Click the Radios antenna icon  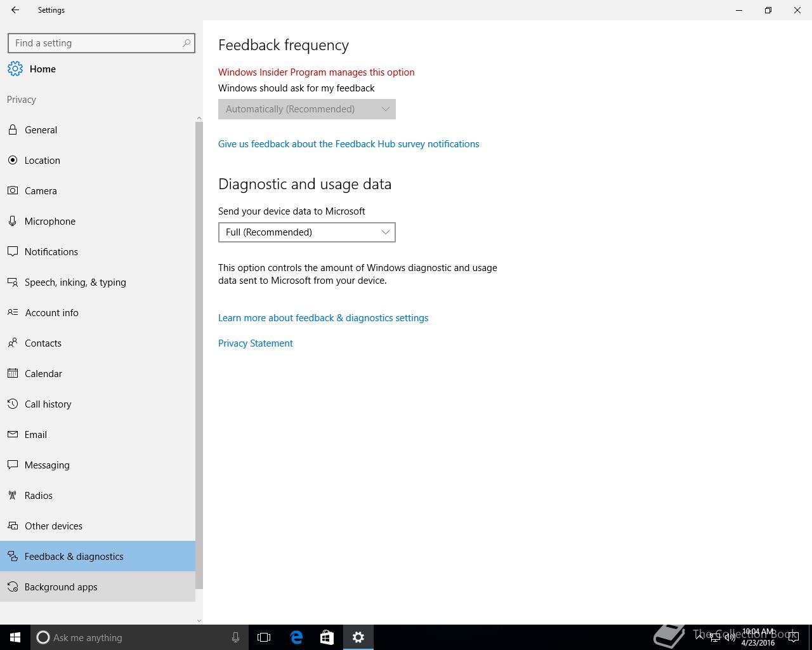coord(13,495)
